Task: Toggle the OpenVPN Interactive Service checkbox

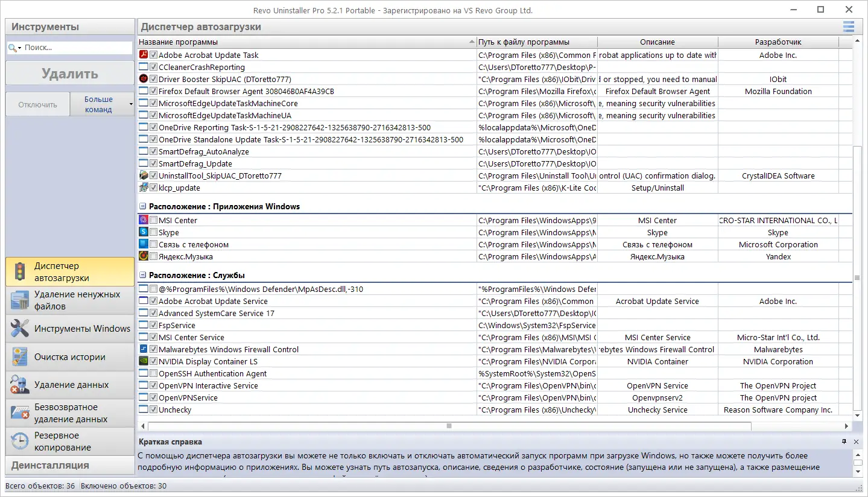Action: click(153, 385)
